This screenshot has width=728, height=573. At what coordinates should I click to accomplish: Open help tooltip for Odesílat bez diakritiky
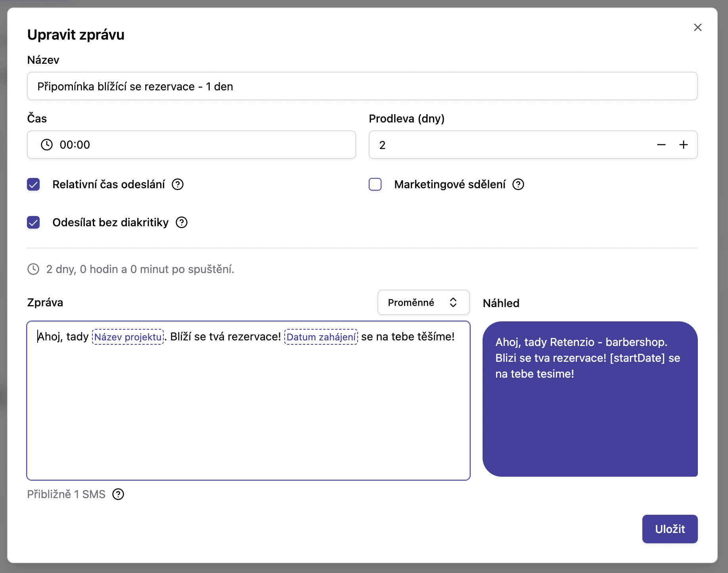point(182,222)
